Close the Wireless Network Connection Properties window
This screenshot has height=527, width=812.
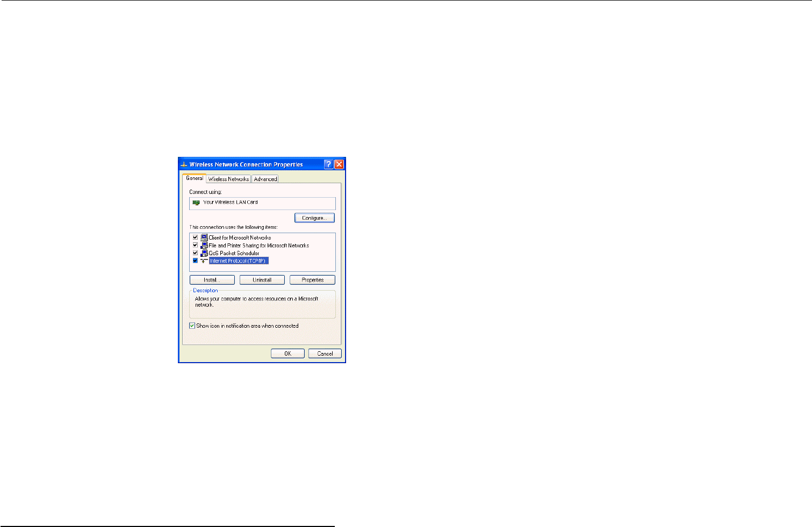coord(339,164)
